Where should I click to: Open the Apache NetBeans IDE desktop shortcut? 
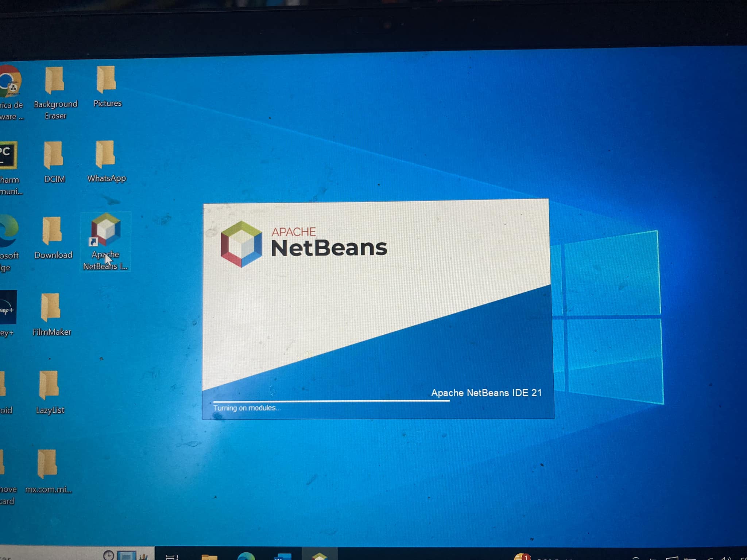106,230
